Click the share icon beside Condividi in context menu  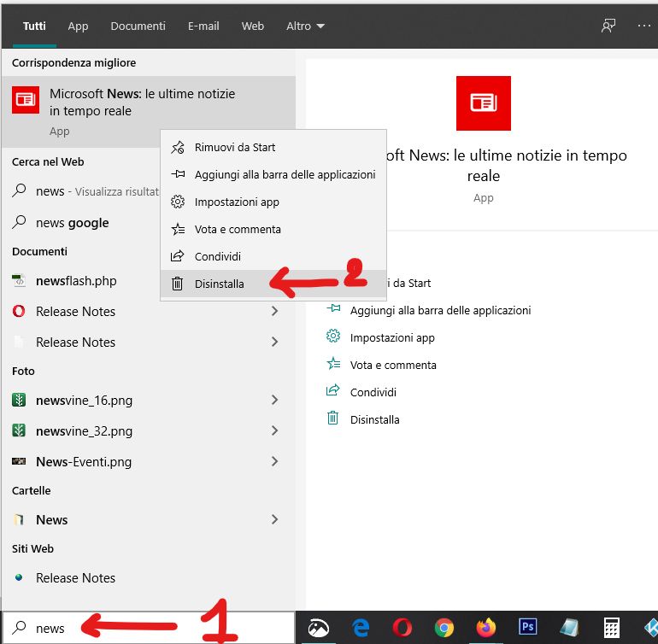(178, 256)
